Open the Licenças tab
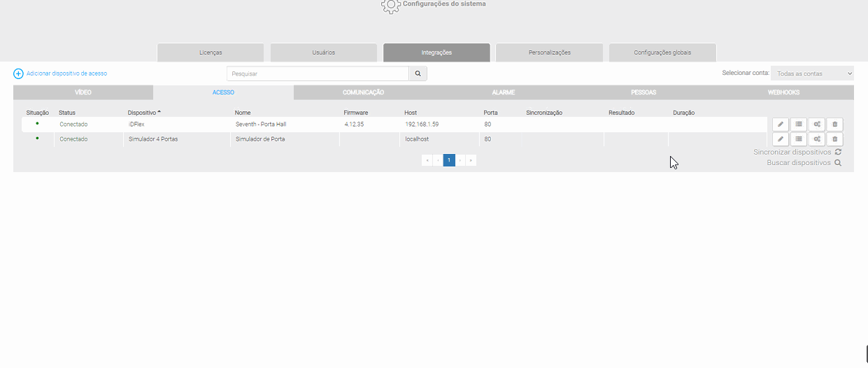Viewport: 868px width, 368px height. click(211, 52)
